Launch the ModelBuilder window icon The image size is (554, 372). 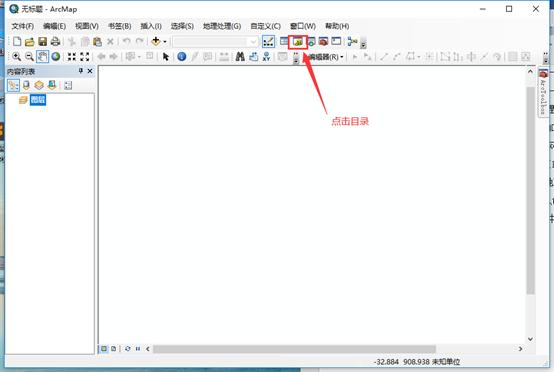352,41
